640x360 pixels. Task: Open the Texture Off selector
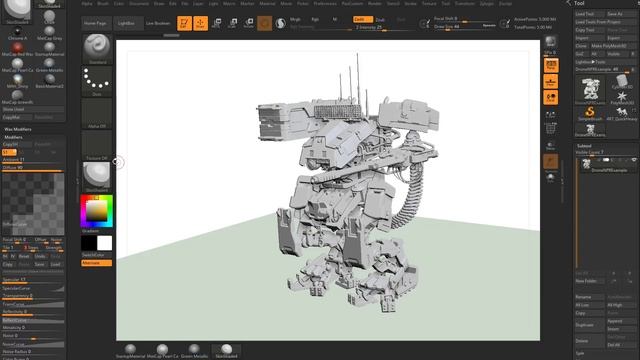tap(97, 145)
